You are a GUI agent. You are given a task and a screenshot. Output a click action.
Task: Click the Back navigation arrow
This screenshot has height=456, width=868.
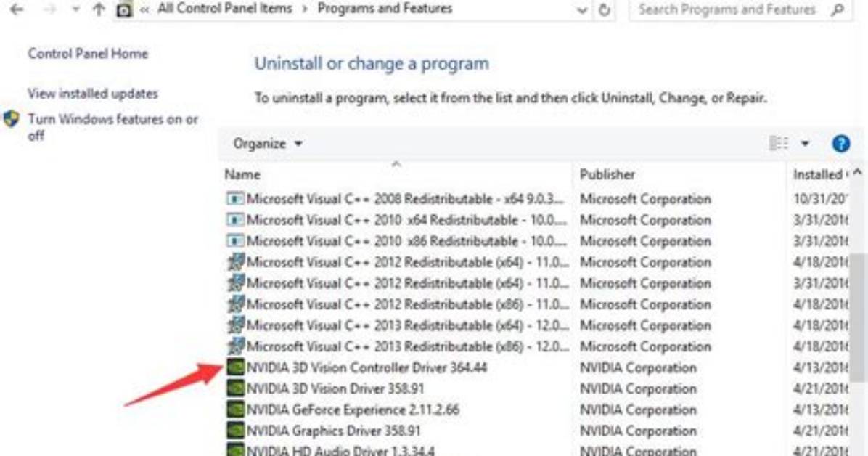17,9
